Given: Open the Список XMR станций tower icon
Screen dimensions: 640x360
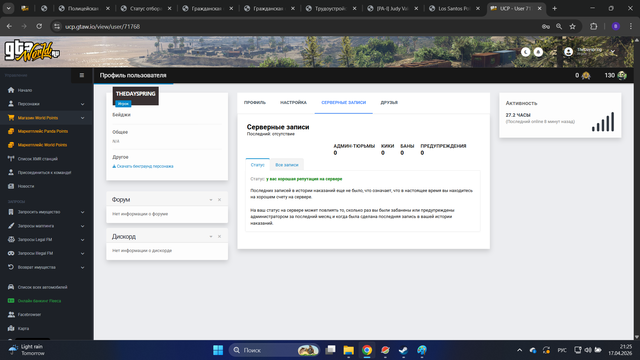Looking at the screenshot, I should point(11,159).
